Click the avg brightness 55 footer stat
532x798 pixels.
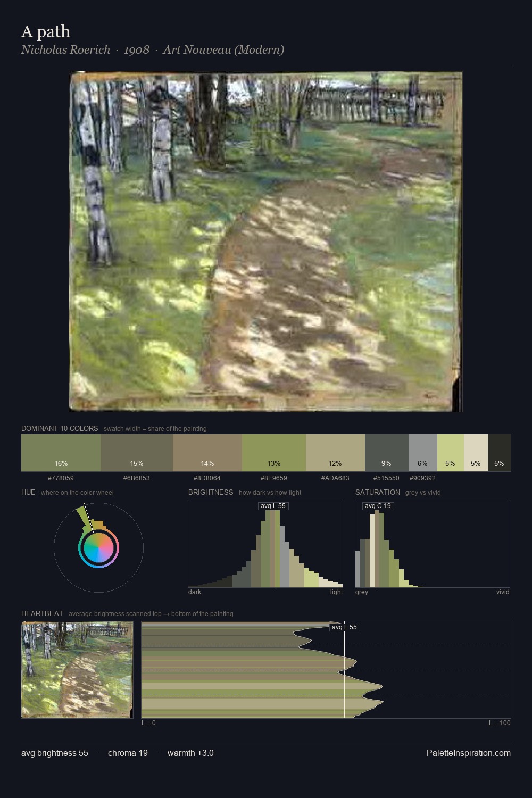click(55, 753)
